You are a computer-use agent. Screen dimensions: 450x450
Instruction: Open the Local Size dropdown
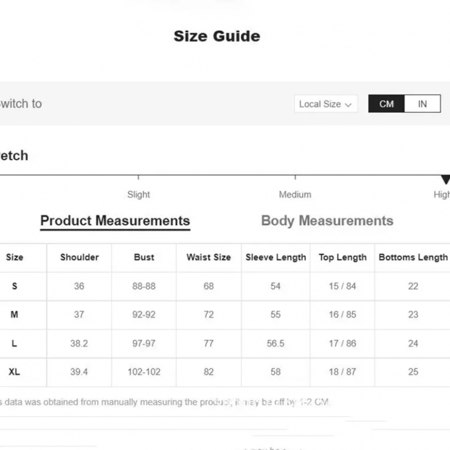(x=326, y=104)
